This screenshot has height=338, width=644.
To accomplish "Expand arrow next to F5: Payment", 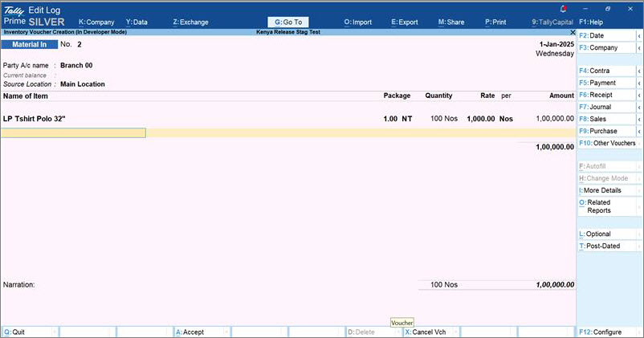I will [639, 83].
